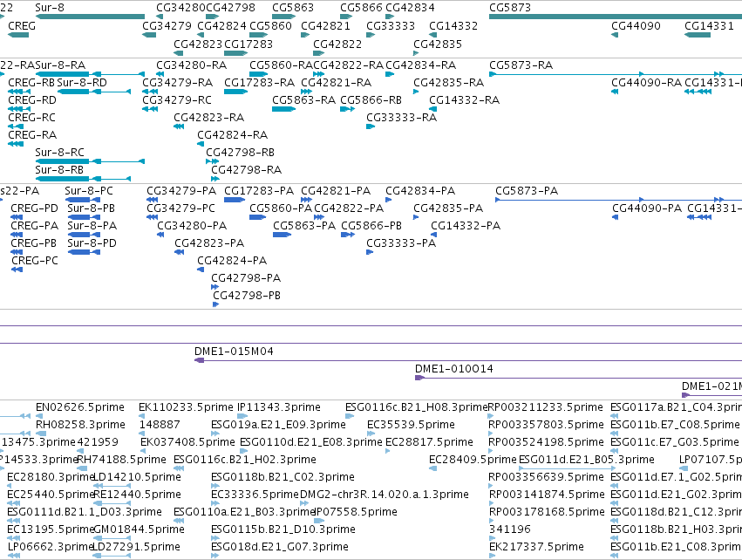Select the Sur-8 gene feature label
Viewport: 742px width, 560px height.
(x=50, y=8)
